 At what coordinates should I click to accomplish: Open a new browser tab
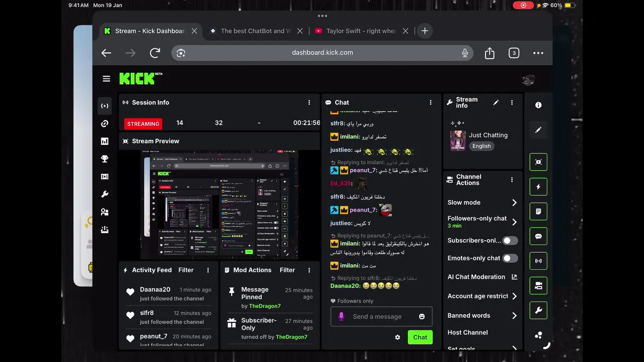click(x=425, y=31)
